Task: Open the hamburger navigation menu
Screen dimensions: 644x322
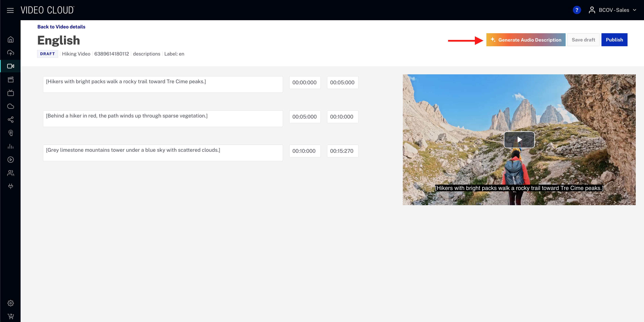Action: (x=10, y=10)
